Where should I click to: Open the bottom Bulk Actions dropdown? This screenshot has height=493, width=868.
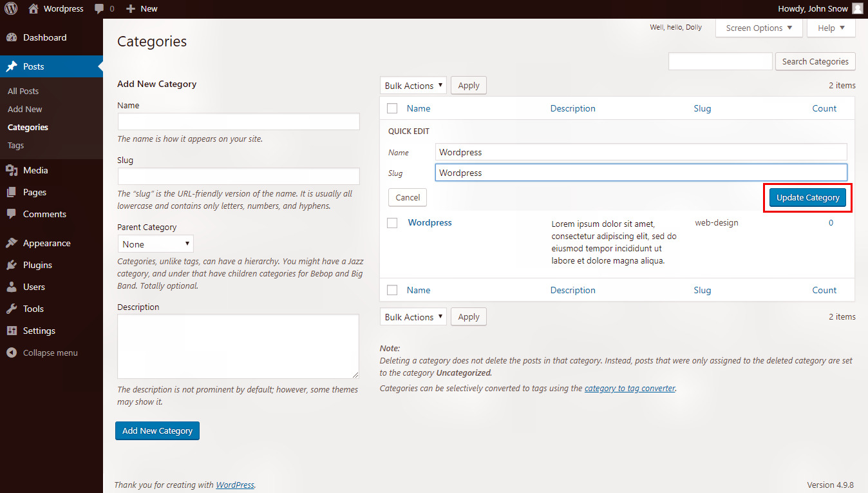click(x=413, y=316)
